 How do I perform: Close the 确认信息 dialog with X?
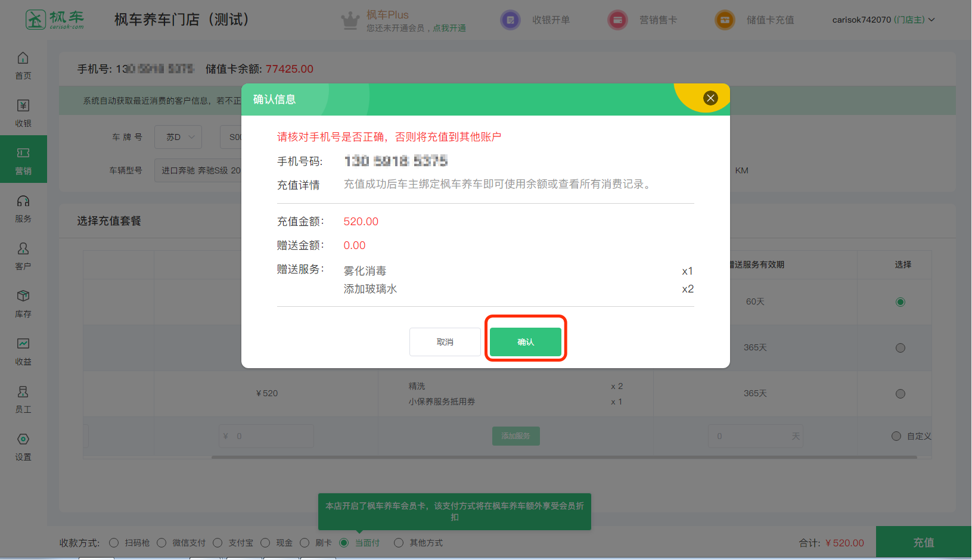[710, 98]
